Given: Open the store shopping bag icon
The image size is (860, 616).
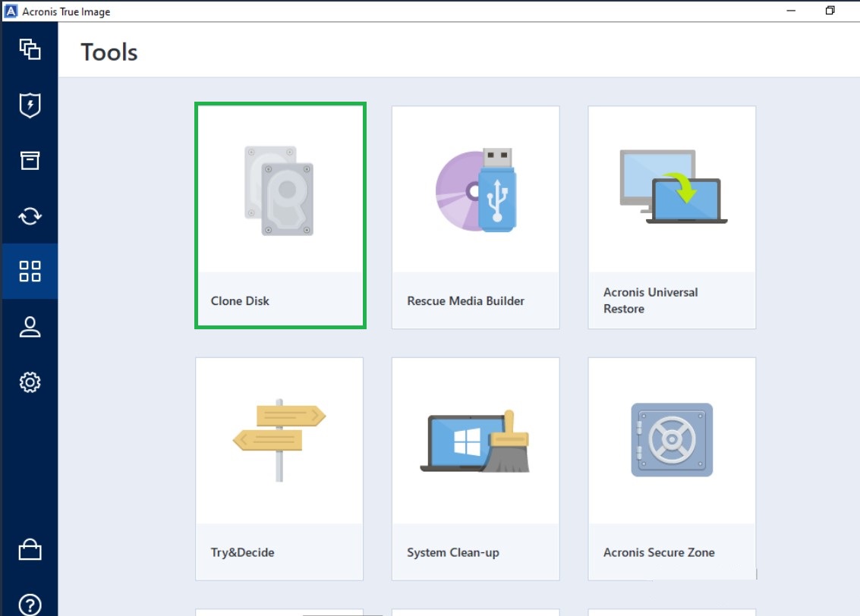Looking at the screenshot, I should [30, 549].
